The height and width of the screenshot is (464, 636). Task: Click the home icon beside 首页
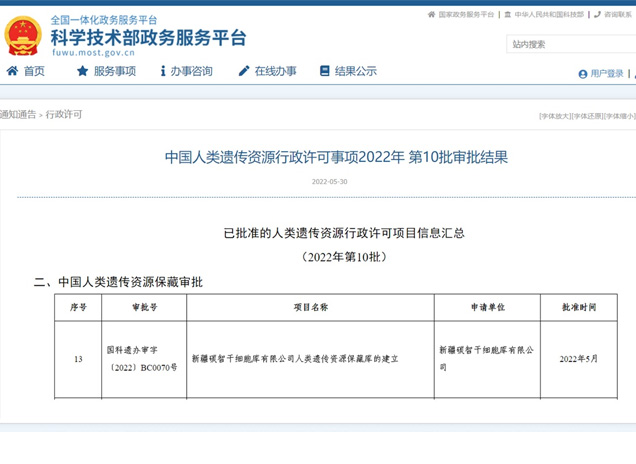click(x=12, y=71)
